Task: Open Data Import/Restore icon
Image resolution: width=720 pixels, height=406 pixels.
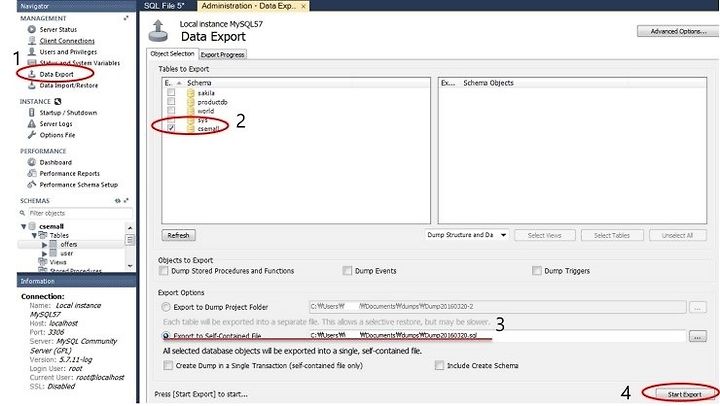Action: tap(32, 85)
